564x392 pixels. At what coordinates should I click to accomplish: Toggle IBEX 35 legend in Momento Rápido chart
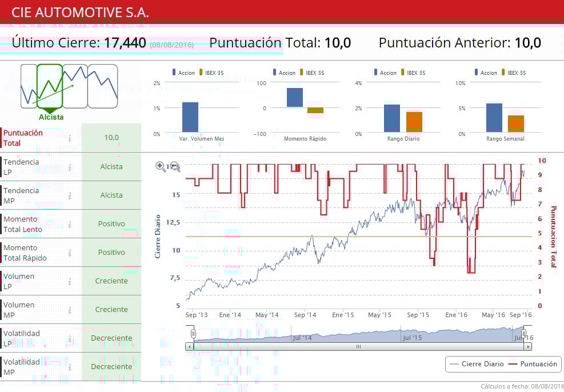tap(312, 73)
